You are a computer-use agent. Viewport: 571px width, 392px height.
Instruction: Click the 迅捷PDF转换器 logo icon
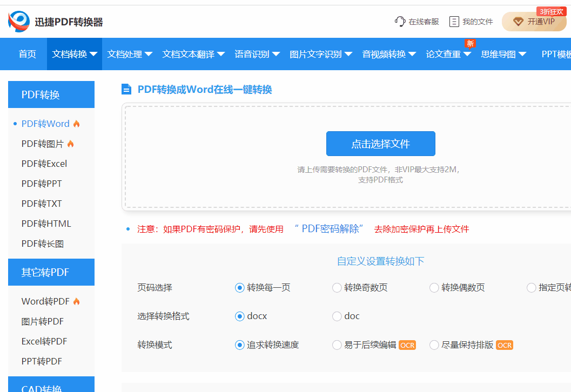coord(19,22)
